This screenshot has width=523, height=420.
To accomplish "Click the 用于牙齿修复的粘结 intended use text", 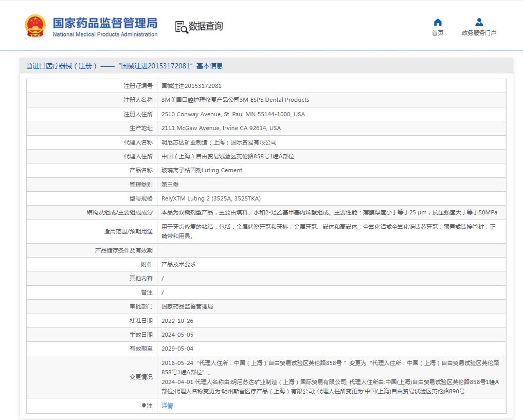I will (329, 231).
